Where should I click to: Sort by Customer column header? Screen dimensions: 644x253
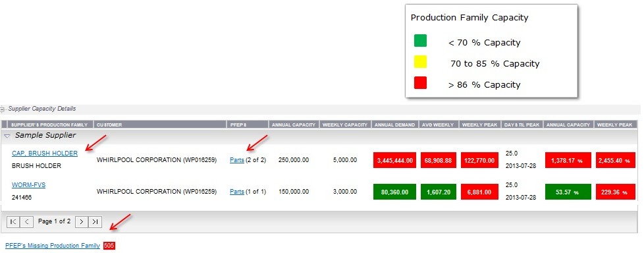[160, 125]
